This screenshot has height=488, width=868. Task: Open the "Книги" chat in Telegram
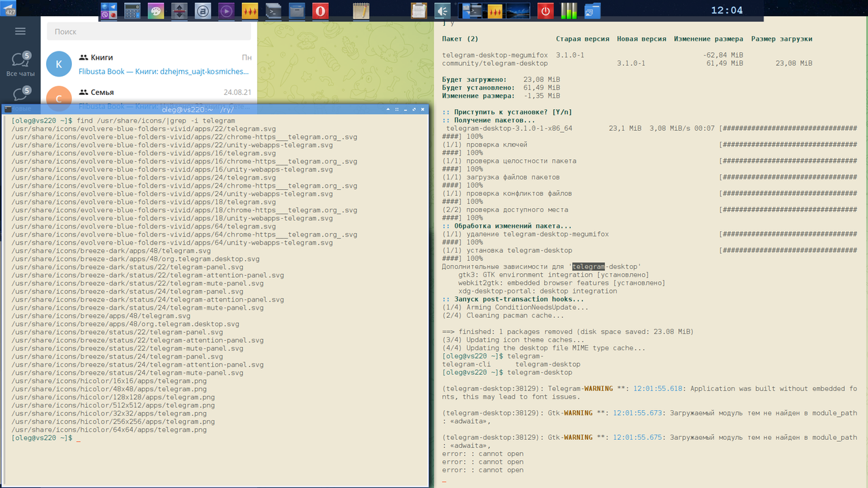149,64
